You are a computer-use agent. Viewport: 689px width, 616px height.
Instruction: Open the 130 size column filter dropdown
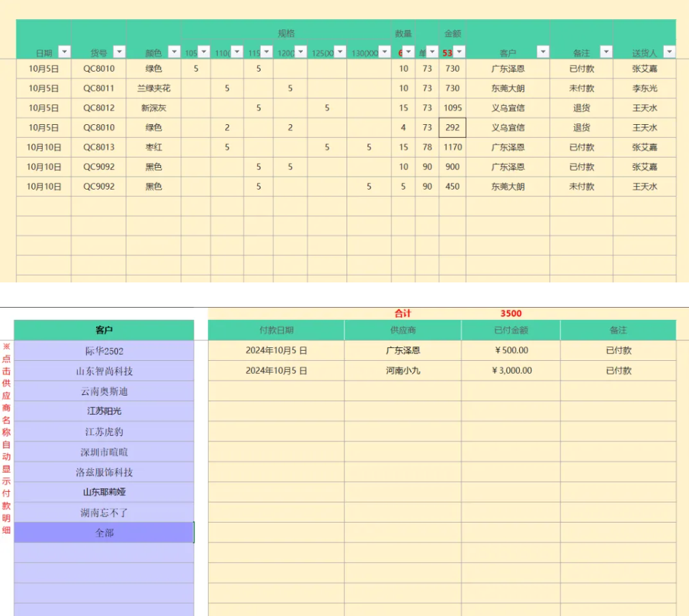[385, 52]
